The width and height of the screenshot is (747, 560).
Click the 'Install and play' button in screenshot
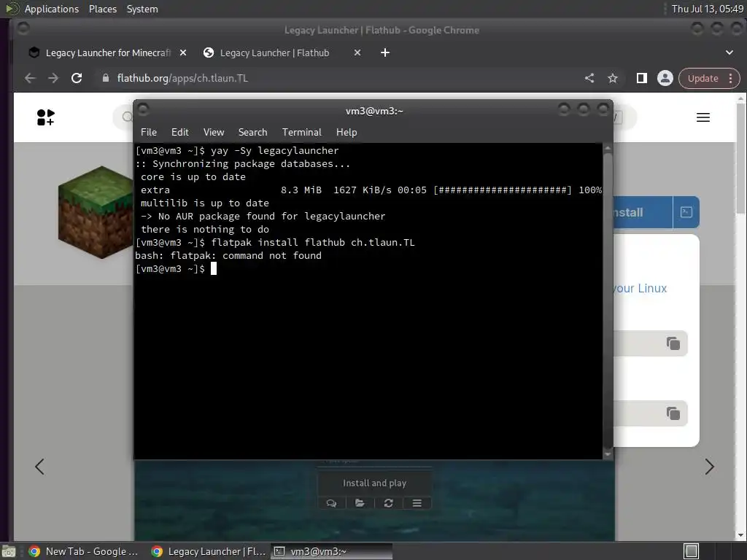click(374, 483)
